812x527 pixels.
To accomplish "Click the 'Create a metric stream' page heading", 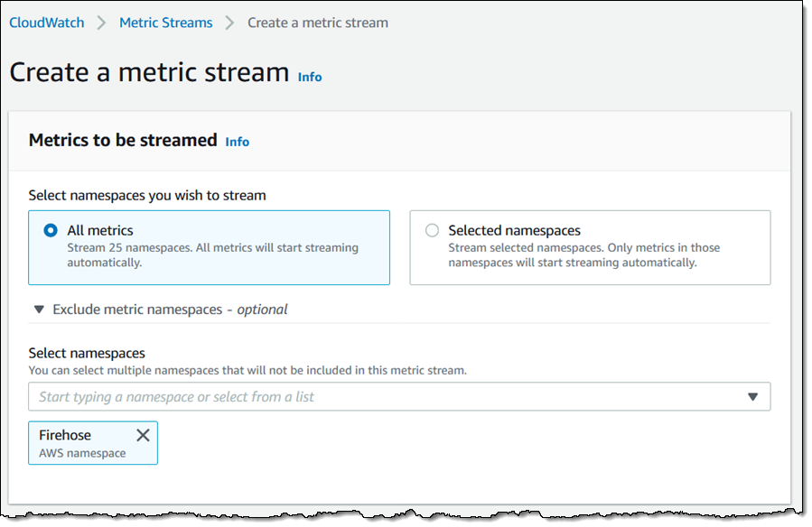I will pyautogui.click(x=149, y=72).
